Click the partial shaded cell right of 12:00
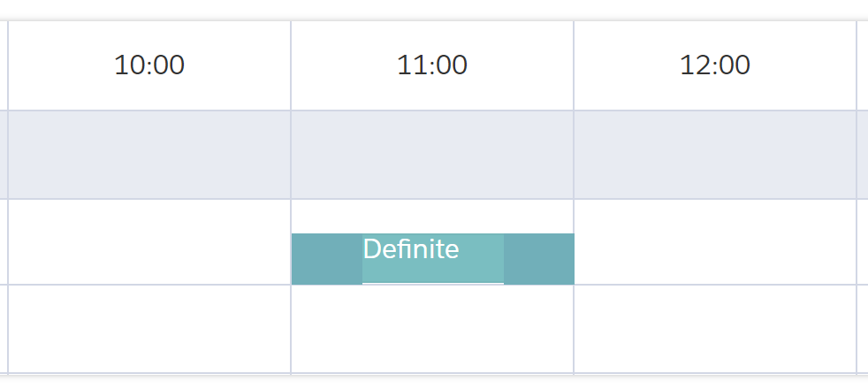868x389 pixels. 863,155
